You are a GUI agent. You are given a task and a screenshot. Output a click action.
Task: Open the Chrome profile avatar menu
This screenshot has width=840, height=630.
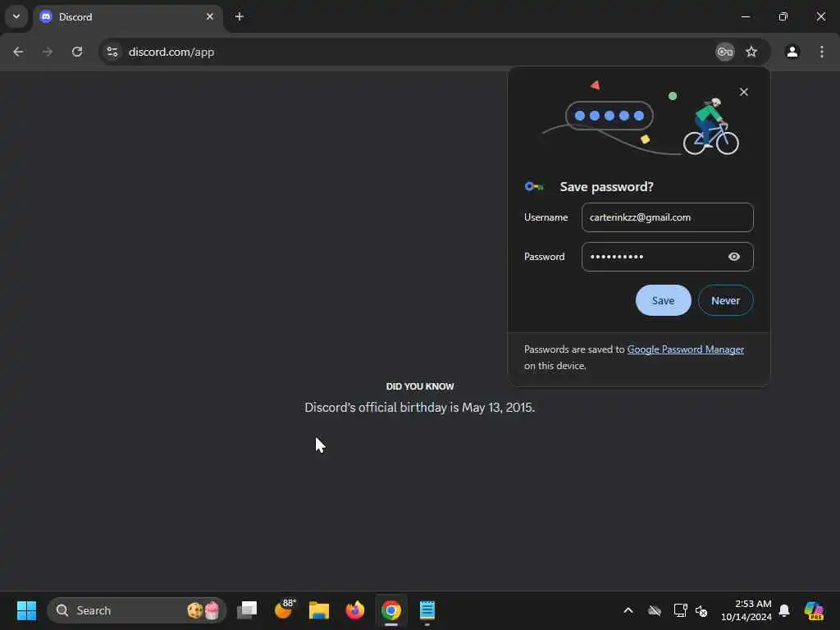(x=792, y=52)
